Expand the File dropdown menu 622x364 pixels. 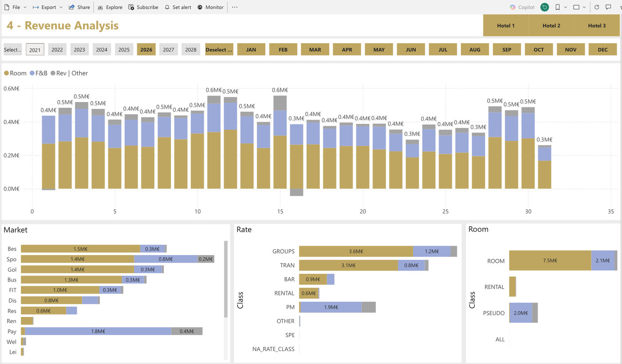coord(15,7)
